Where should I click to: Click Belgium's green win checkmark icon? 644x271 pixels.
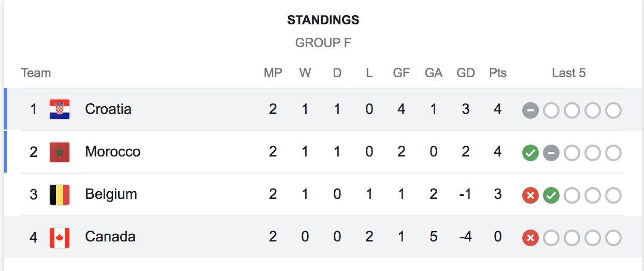tap(551, 195)
